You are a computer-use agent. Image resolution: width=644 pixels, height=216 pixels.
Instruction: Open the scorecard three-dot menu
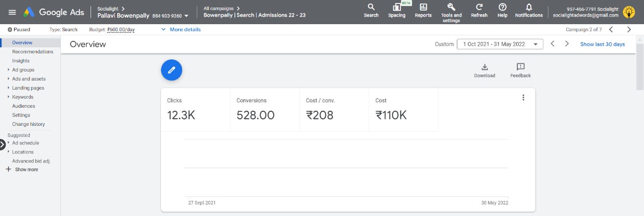(523, 98)
